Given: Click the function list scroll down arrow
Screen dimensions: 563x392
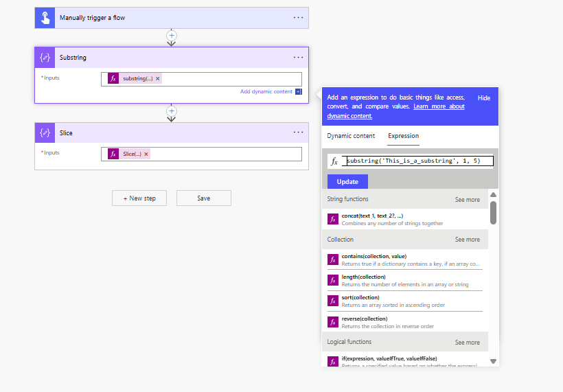Looking at the screenshot, I should click(x=494, y=362).
